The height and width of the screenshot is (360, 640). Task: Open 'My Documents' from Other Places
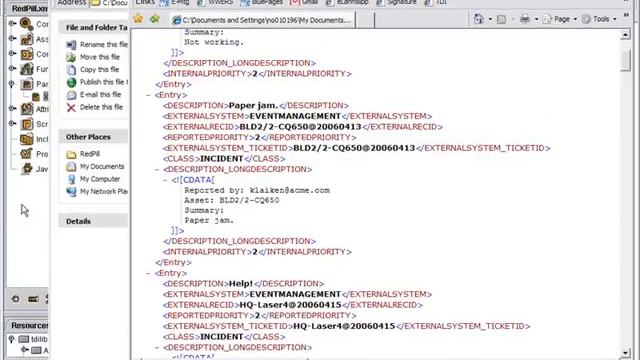tap(102, 167)
